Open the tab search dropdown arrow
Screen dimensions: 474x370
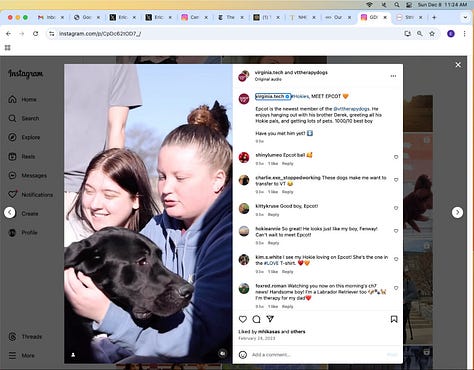click(x=465, y=17)
